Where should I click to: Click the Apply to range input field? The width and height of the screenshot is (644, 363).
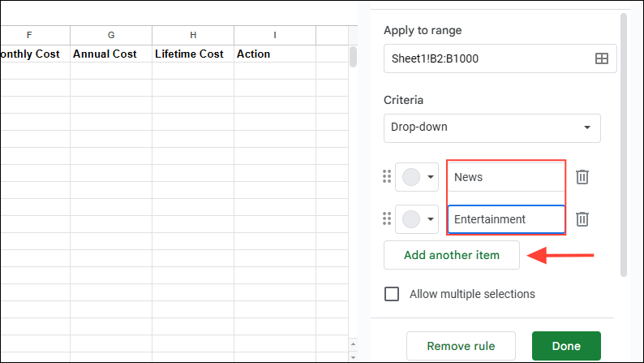(x=500, y=58)
